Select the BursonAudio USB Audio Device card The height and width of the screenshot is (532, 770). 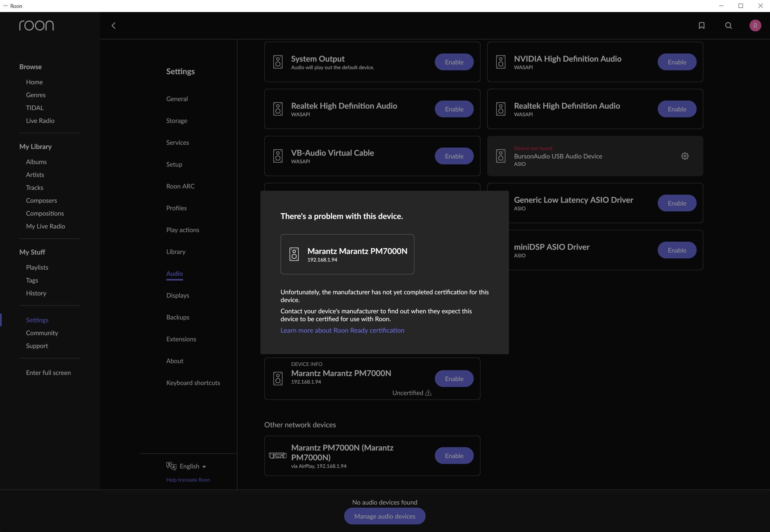tap(595, 156)
